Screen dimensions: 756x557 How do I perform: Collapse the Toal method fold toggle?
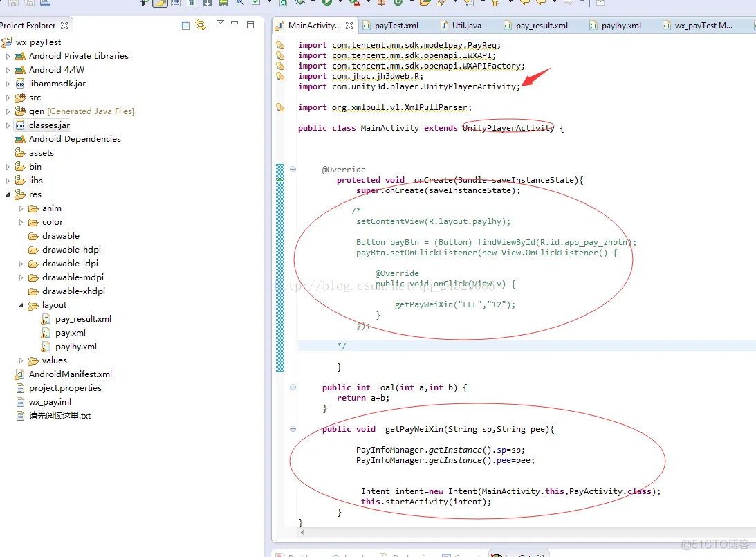(x=293, y=387)
